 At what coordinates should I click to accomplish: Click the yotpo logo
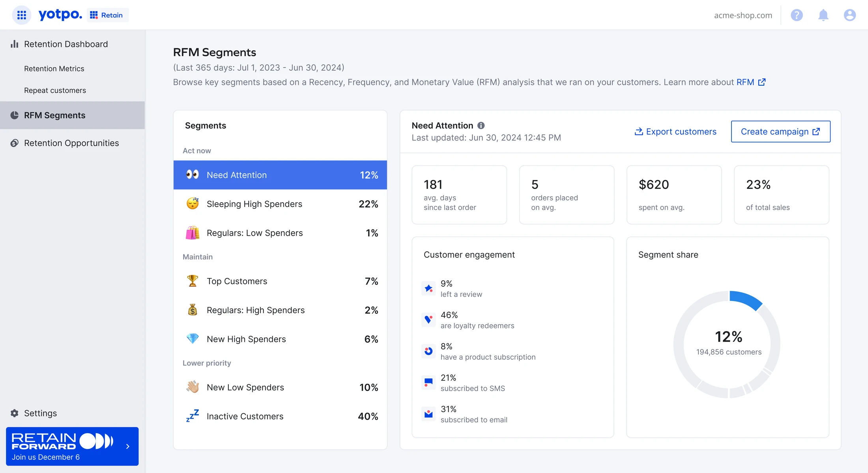tap(60, 15)
